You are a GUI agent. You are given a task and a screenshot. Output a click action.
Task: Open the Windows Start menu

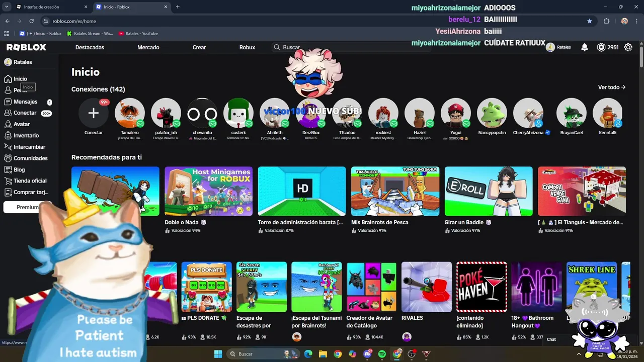pyautogui.click(x=218, y=354)
